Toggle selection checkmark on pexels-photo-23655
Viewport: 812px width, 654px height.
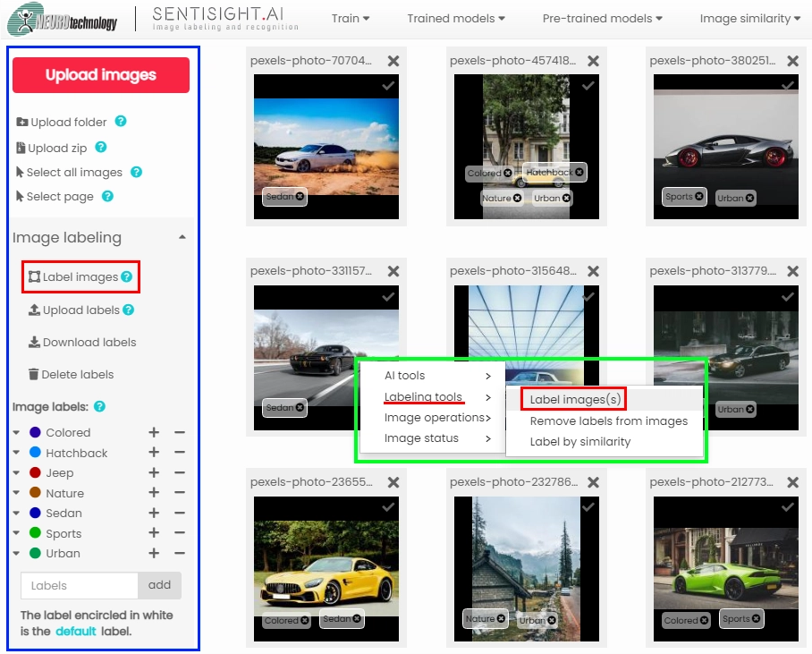(386, 507)
